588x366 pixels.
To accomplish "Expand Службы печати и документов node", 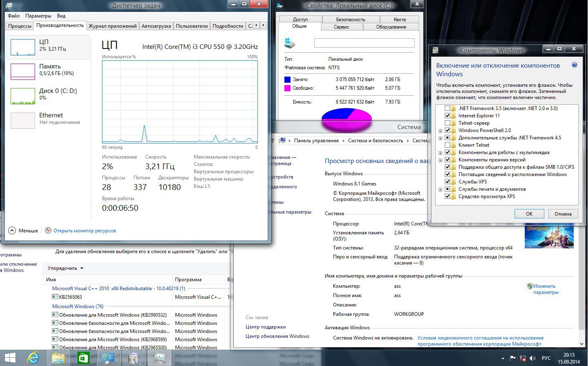I will 440,190.
